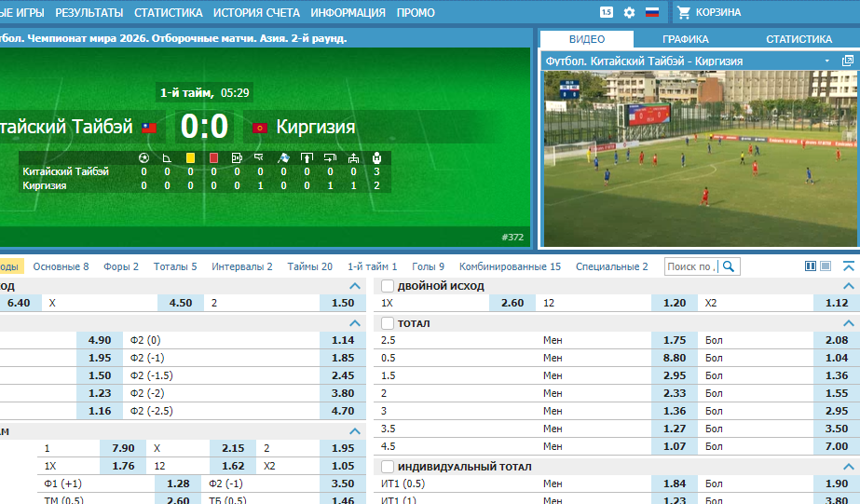This screenshot has height=504, width=860.
Task: Pop out the video into separate window
Action: tap(847, 61)
